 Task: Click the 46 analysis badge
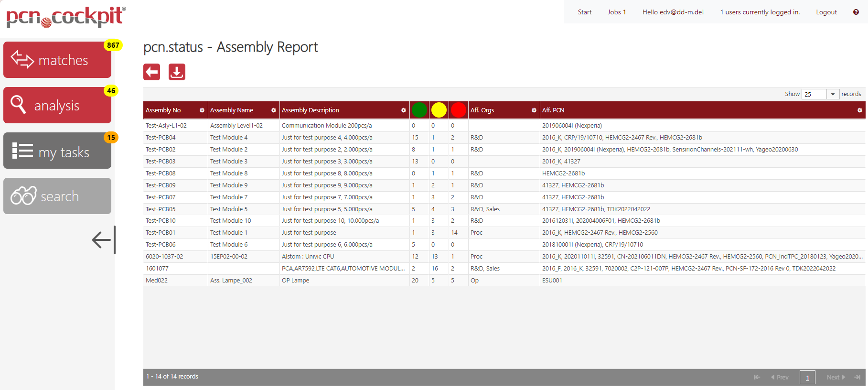point(111,91)
